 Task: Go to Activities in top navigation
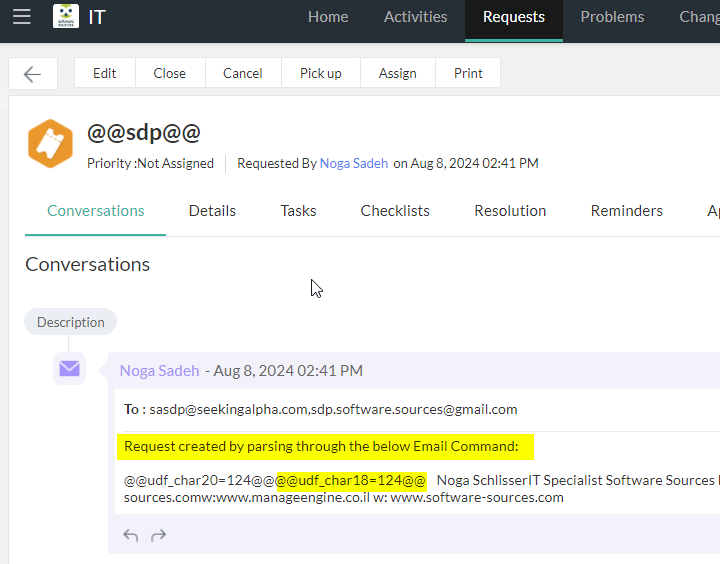415,17
